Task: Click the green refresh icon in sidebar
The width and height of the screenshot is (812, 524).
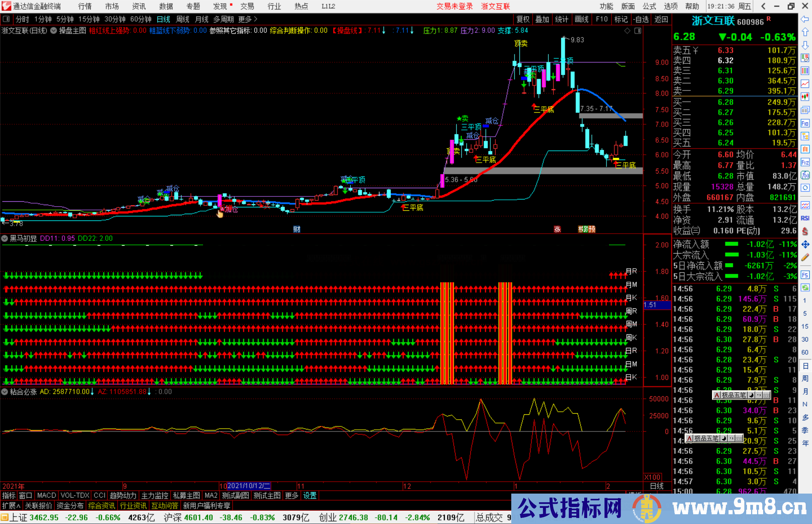Action: click(x=805, y=288)
